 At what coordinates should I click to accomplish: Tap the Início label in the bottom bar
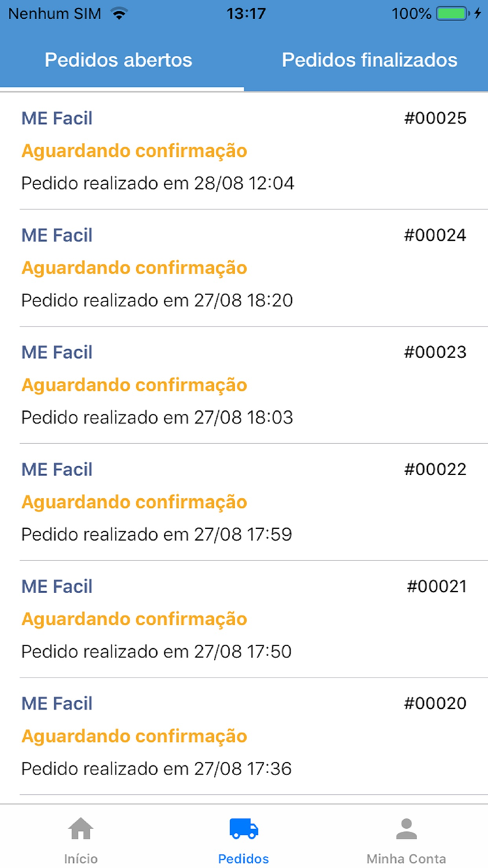(x=81, y=859)
